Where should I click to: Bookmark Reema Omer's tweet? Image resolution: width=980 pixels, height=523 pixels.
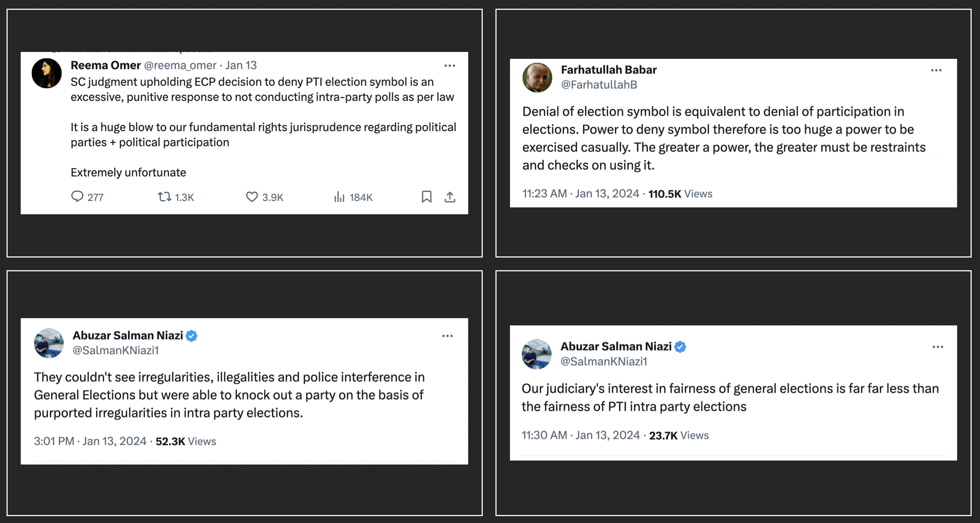tap(426, 196)
